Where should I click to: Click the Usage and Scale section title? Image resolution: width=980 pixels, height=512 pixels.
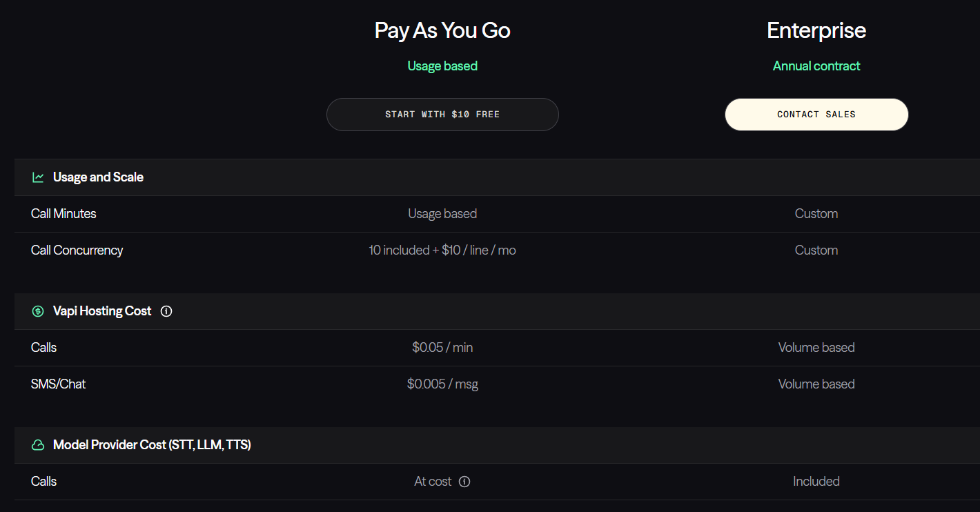click(x=98, y=177)
